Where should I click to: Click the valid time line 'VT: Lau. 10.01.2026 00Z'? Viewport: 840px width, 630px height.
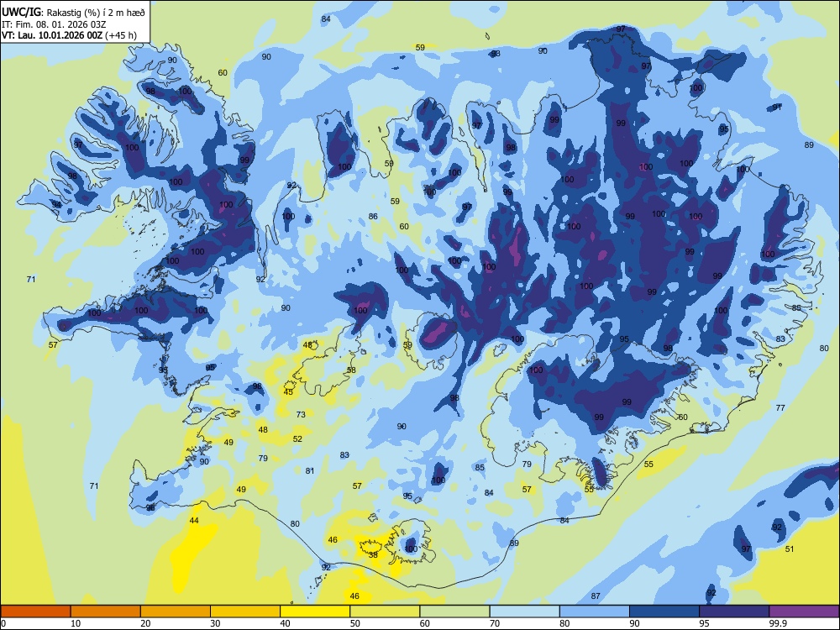click(52, 35)
